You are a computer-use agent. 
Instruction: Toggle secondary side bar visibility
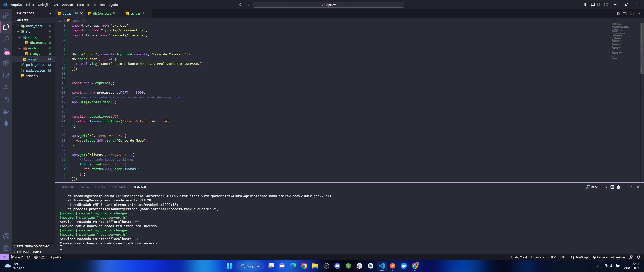click(599, 5)
